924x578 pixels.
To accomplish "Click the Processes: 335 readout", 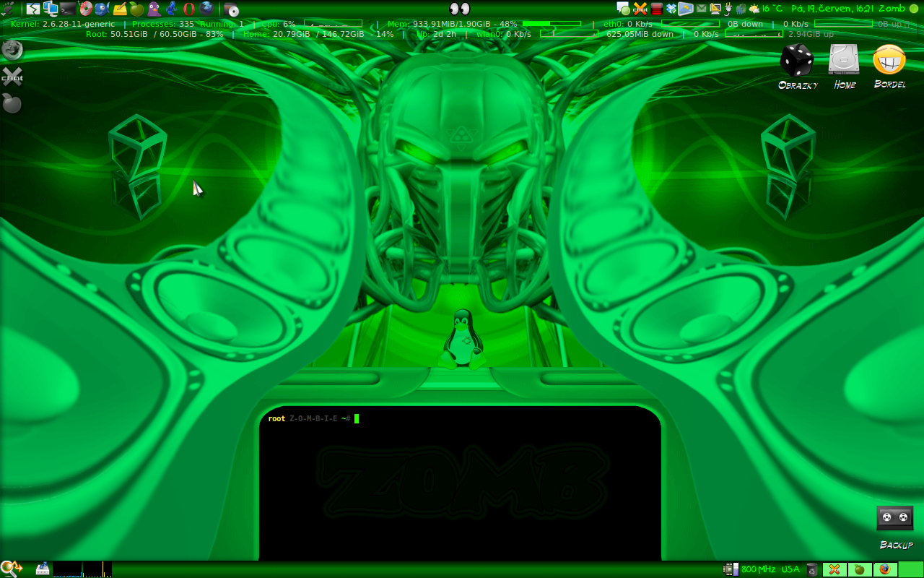I will (x=163, y=25).
